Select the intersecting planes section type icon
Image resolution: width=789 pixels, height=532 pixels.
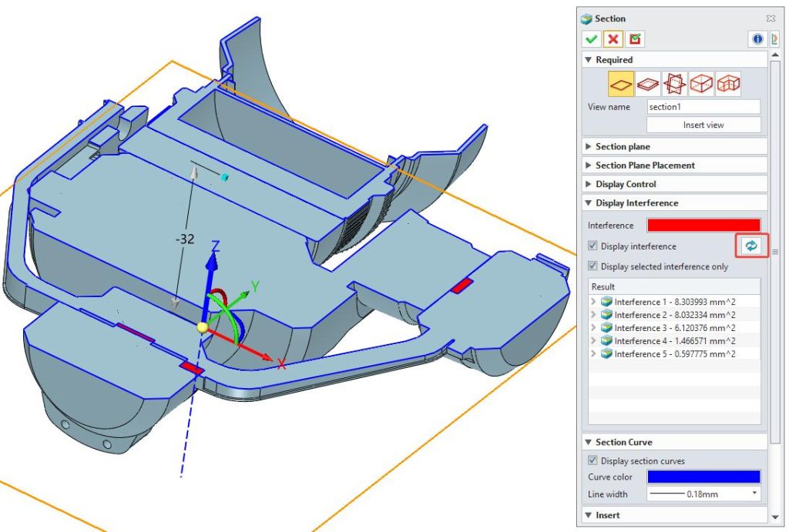tap(674, 84)
